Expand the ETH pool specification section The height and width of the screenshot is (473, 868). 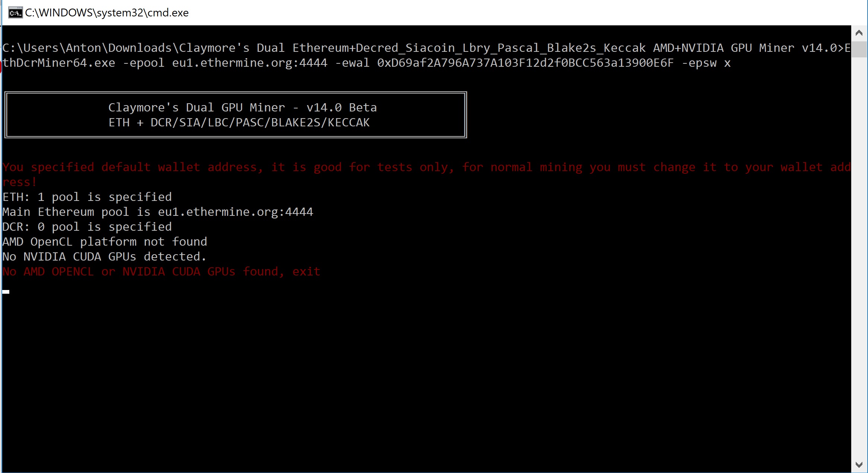pyautogui.click(x=87, y=196)
